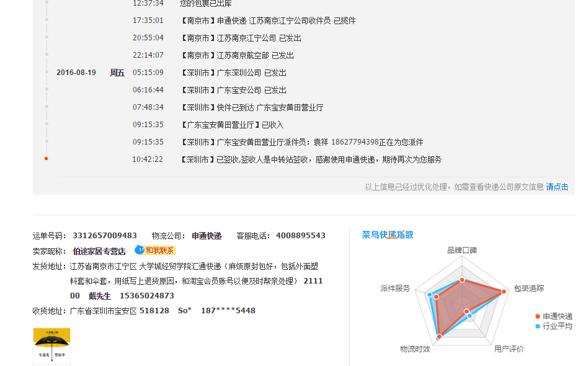This screenshot has height=366, width=588.
Task: Click the 物流时效 radar axis label
Action: [415, 349]
